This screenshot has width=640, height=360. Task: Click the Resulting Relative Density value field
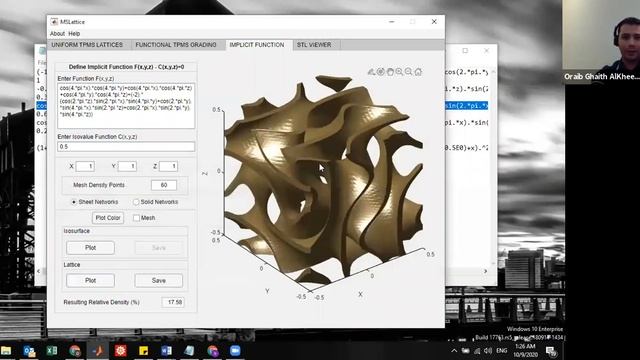(x=173, y=302)
